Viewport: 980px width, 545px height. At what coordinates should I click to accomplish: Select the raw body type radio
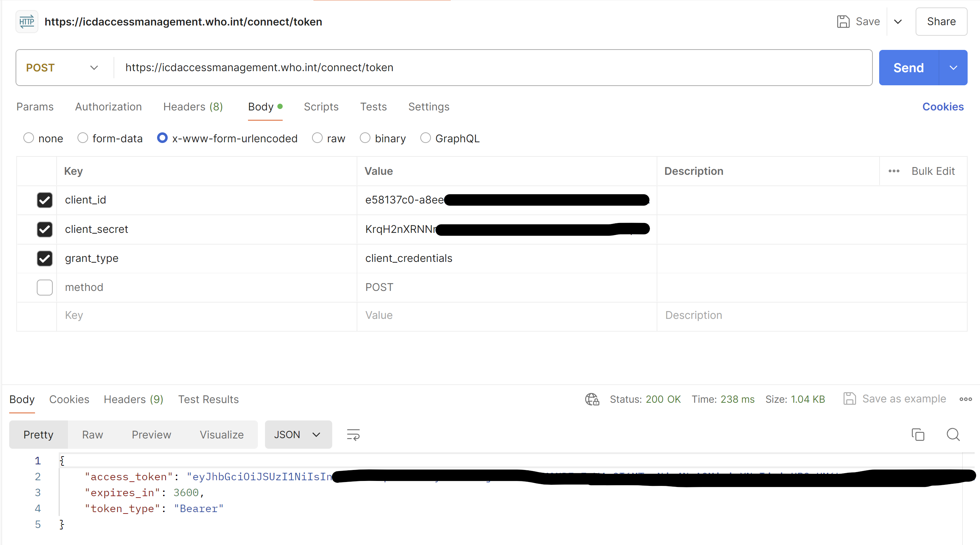[x=317, y=138]
